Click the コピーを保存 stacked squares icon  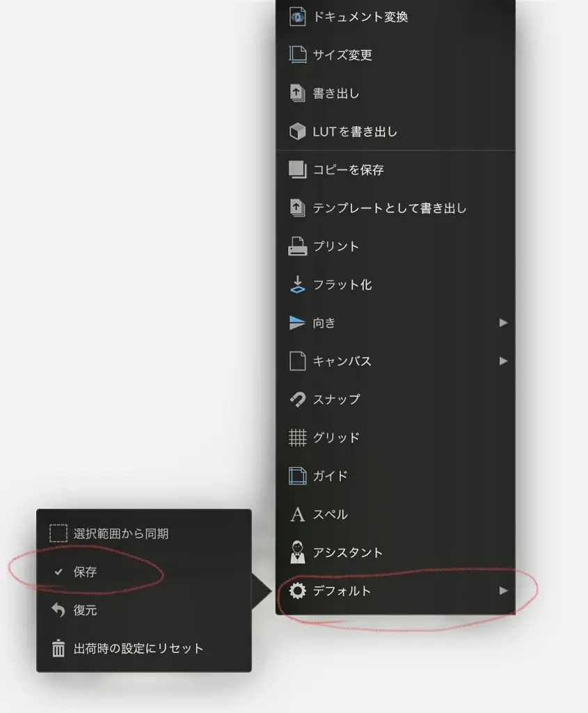pos(298,170)
